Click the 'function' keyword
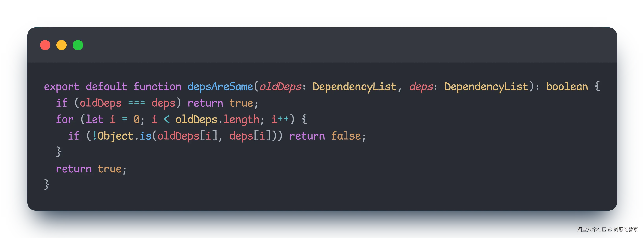This screenshot has width=644, height=238. [x=157, y=87]
